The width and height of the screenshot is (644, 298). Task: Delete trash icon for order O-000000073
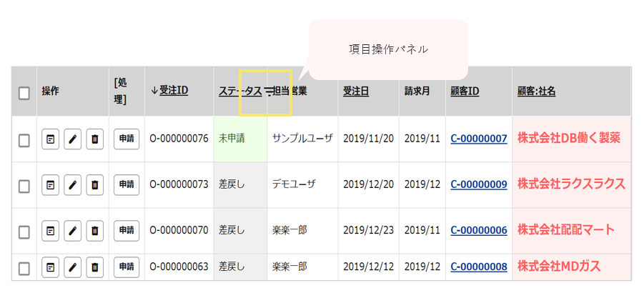coord(95,185)
